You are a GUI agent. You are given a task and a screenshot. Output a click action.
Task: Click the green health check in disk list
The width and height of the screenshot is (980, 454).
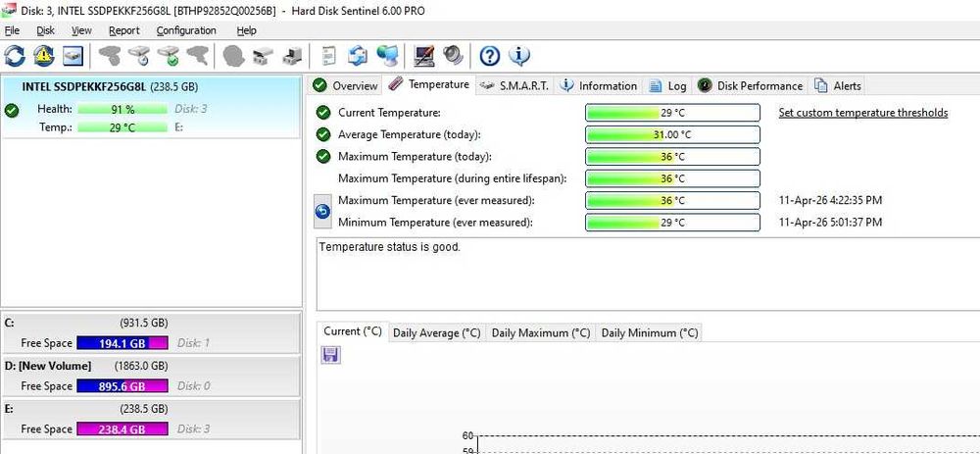point(11,112)
